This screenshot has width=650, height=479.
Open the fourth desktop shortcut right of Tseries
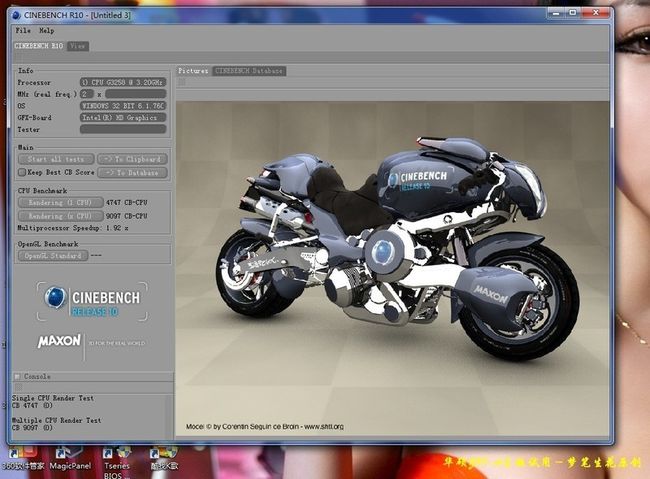[x=164, y=459]
